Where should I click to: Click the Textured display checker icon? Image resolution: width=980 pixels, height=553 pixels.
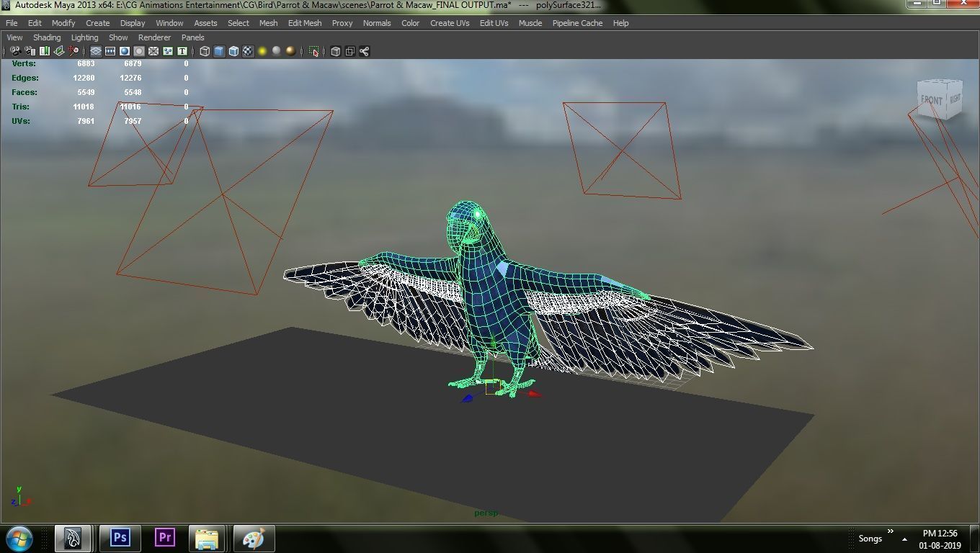(x=248, y=51)
